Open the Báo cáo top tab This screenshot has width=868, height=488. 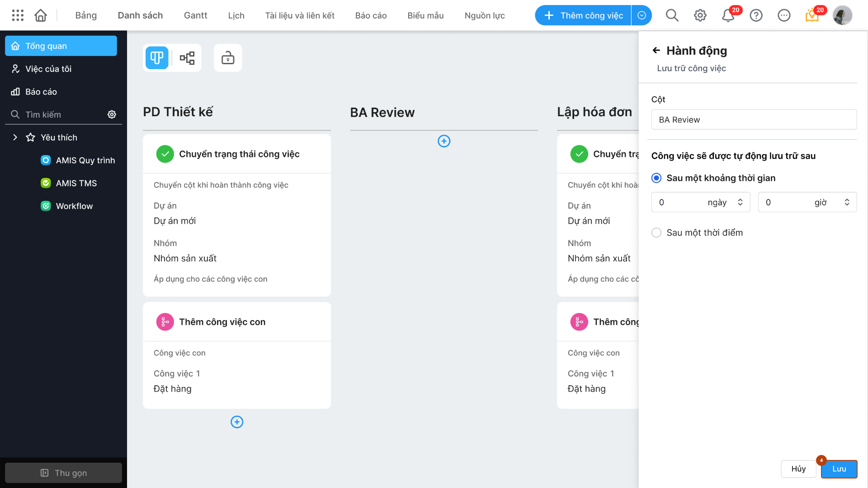pos(371,15)
